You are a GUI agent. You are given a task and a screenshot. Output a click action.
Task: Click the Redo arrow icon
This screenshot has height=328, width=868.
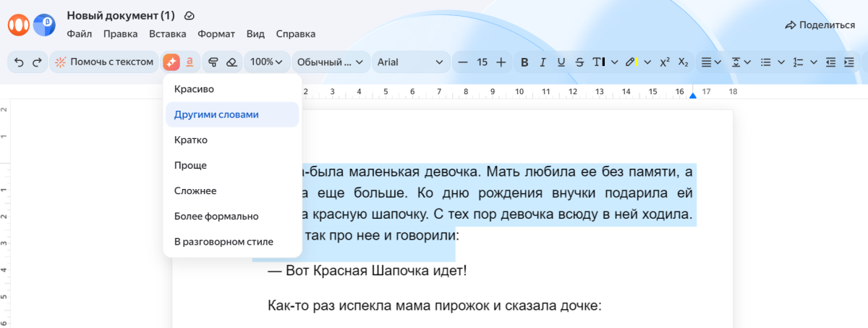pos(36,62)
